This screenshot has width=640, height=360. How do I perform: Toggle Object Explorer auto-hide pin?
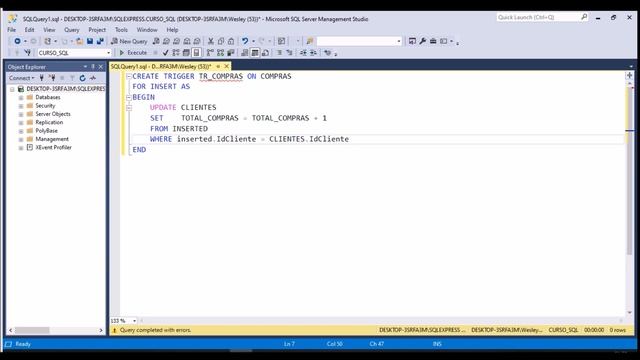[x=93, y=67]
